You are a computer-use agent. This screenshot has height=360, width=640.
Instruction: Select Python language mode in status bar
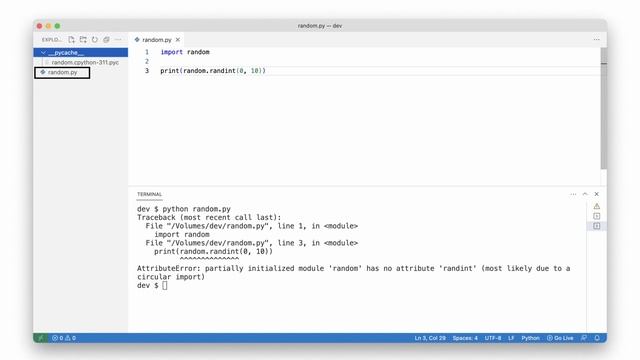(x=530, y=338)
